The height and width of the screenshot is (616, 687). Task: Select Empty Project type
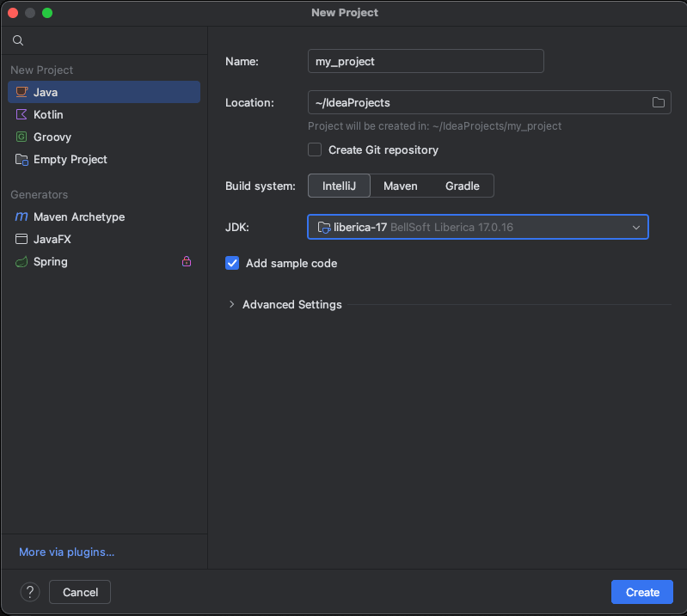(104, 159)
